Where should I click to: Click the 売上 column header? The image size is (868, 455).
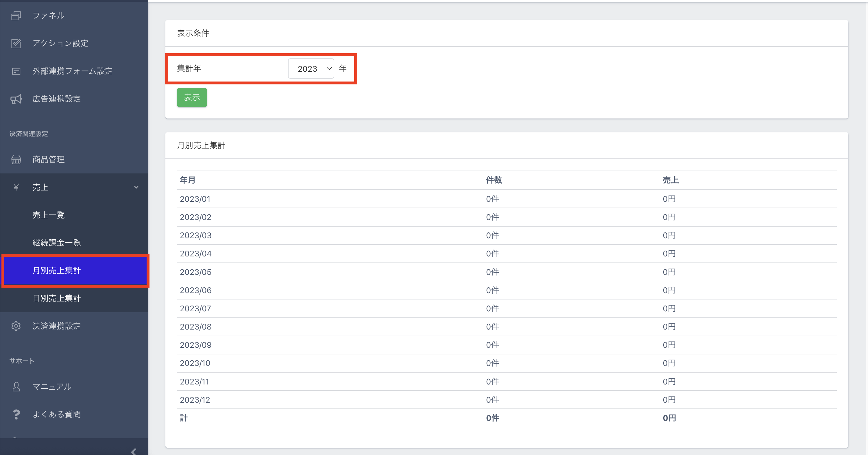[670, 180]
